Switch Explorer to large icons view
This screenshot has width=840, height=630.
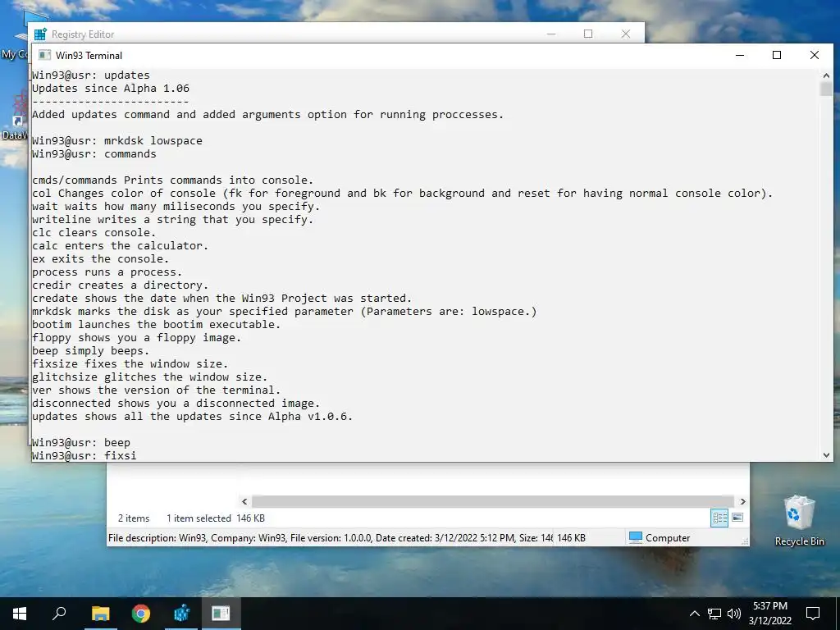click(x=737, y=518)
